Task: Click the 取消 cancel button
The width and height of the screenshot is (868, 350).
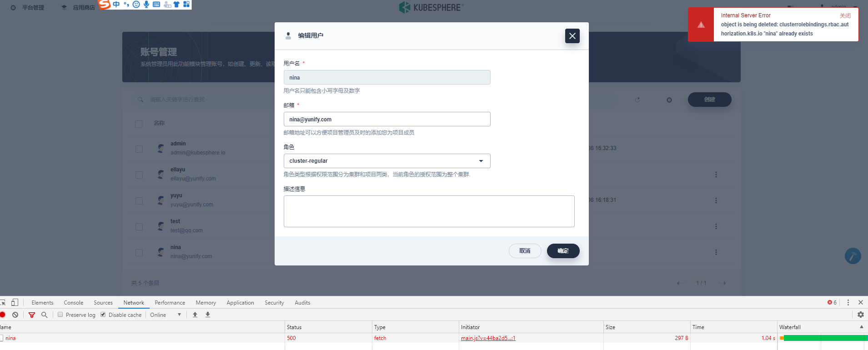Action: (x=525, y=251)
